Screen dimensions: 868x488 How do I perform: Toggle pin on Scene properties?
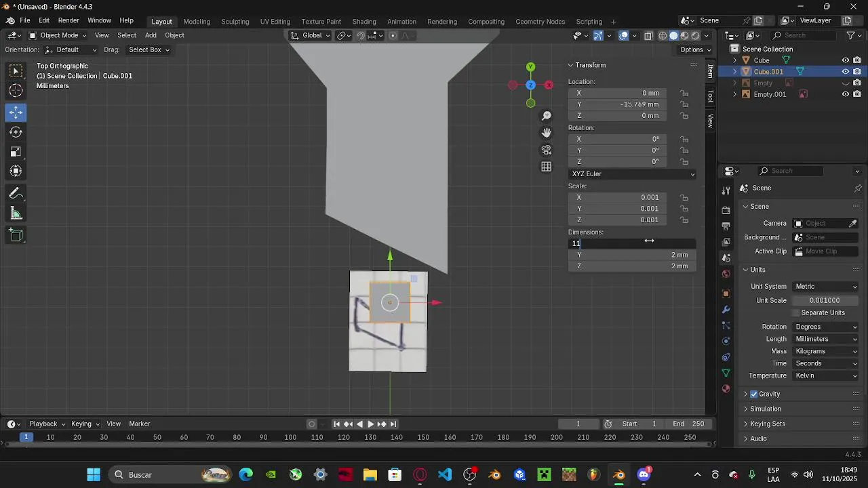point(858,188)
